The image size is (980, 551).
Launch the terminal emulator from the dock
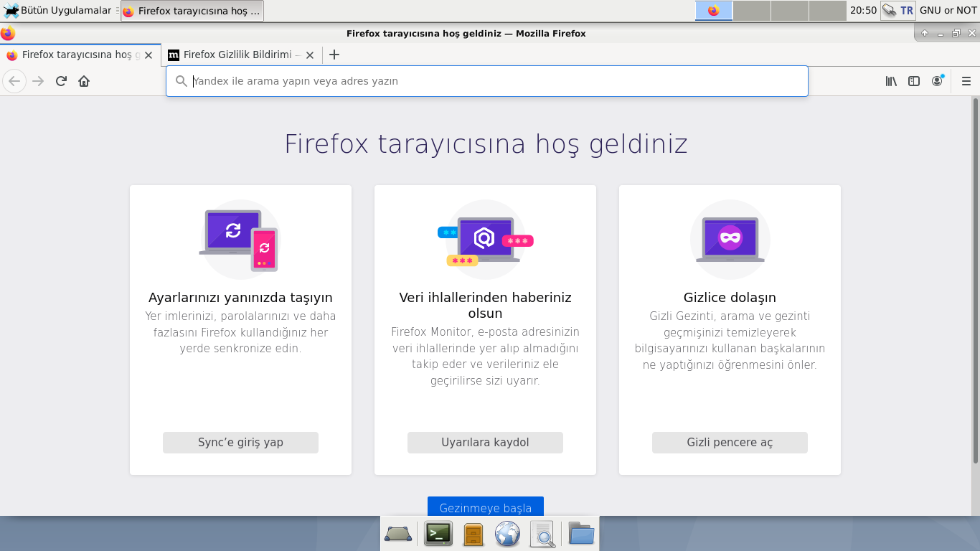pyautogui.click(x=438, y=534)
